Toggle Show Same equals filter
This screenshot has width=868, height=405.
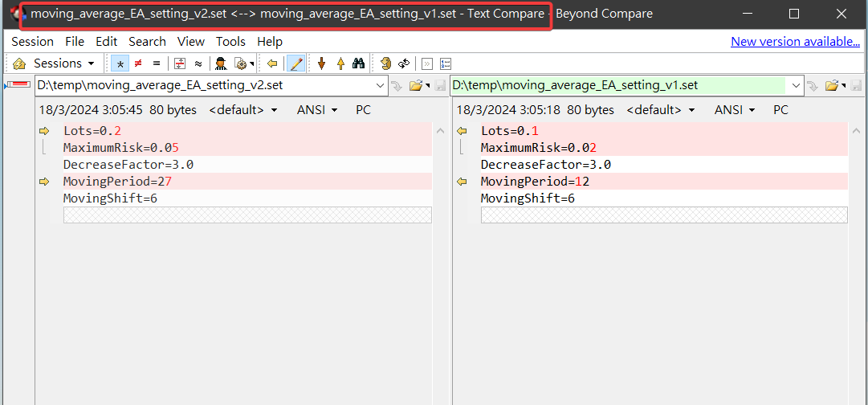click(x=157, y=63)
